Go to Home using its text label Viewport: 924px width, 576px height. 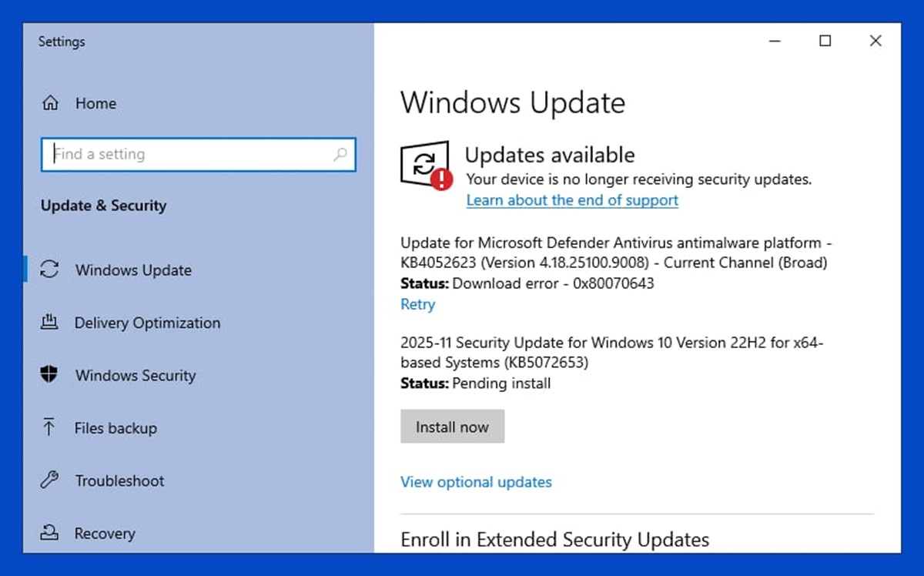95,103
